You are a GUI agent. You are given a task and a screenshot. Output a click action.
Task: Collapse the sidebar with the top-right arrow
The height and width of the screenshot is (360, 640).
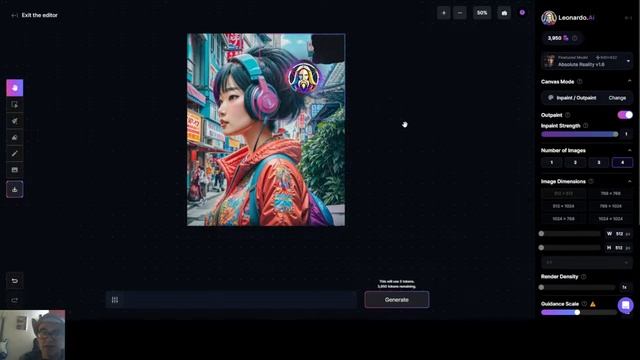tap(629, 18)
